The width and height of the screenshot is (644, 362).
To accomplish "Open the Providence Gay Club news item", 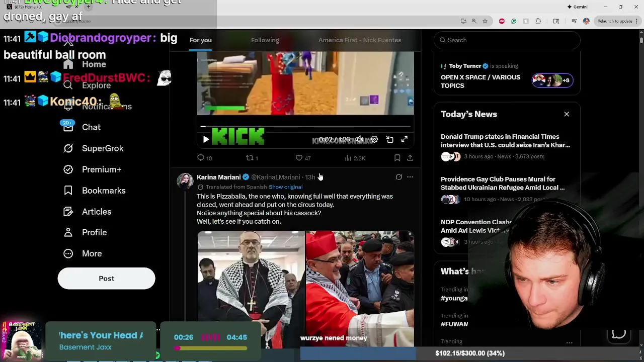I will [507, 189].
